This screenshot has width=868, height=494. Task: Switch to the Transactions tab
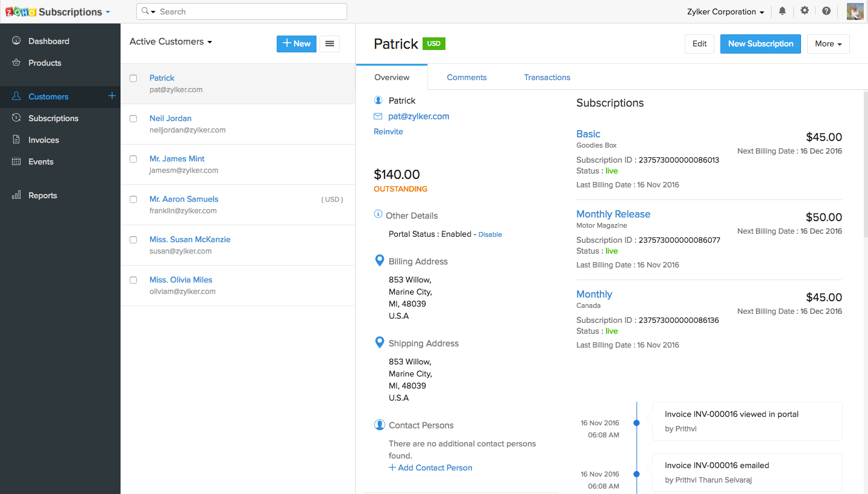click(547, 77)
